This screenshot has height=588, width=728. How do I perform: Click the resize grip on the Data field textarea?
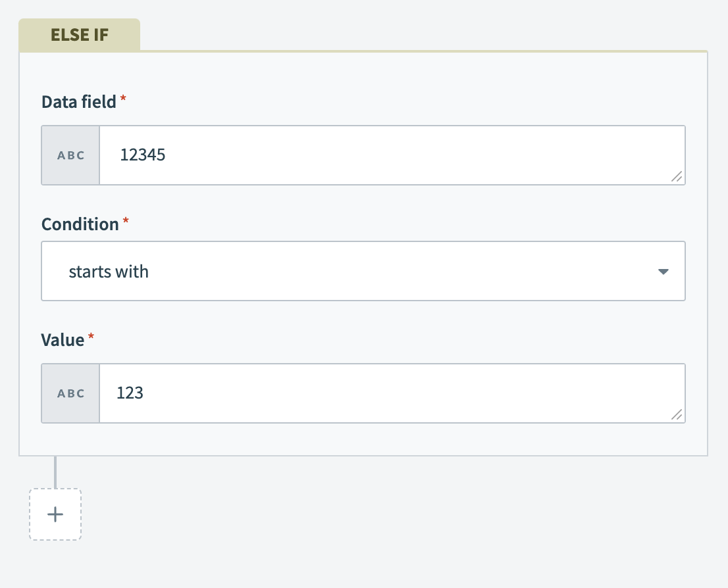[677, 177]
